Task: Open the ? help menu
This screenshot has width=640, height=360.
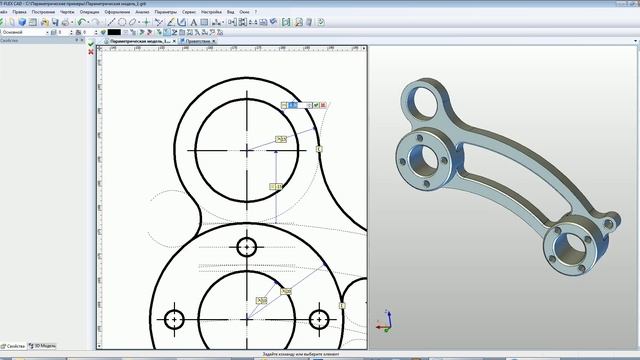Action: point(256,12)
